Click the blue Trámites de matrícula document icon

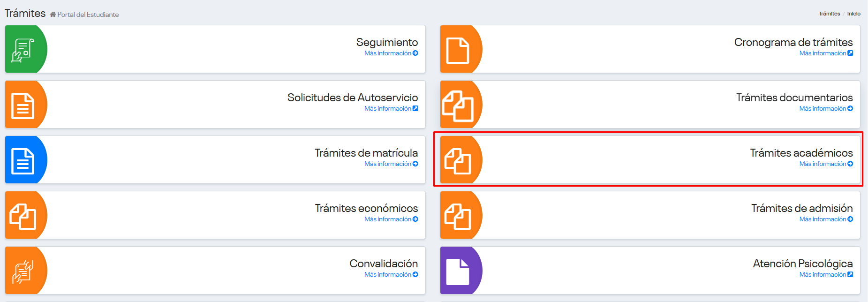click(23, 161)
